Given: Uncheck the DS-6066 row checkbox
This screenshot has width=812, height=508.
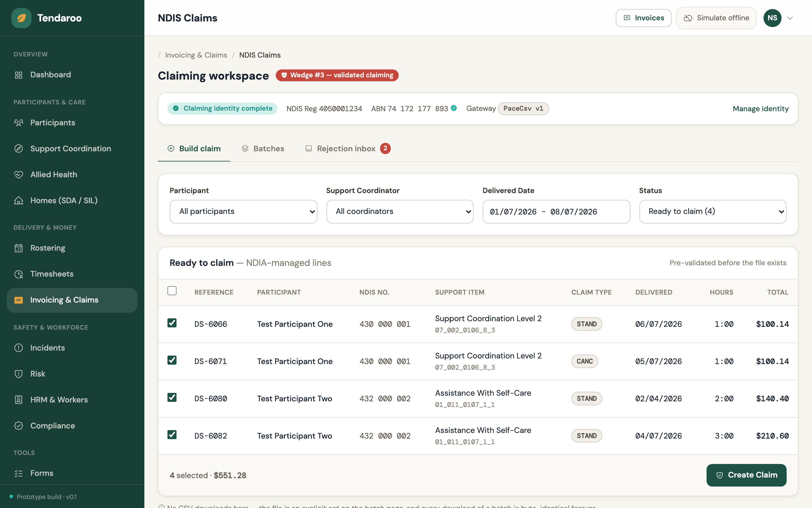Looking at the screenshot, I should click(x=172, y=323).
